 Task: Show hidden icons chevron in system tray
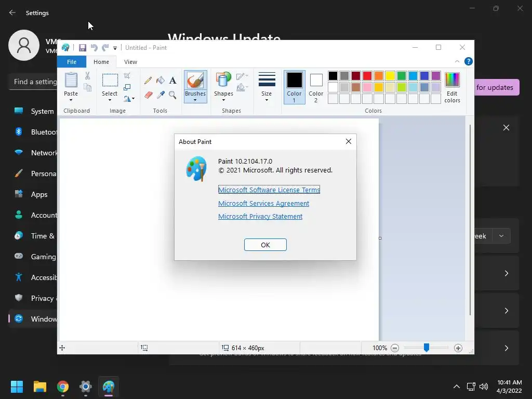457,387
